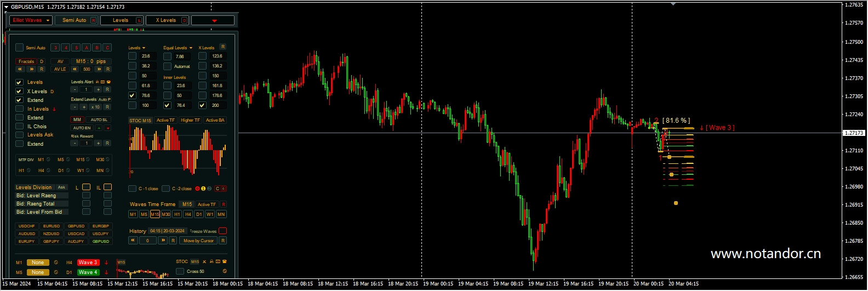
Task: Uncheck the X Levels checkbox
Action: click(19, 92)
